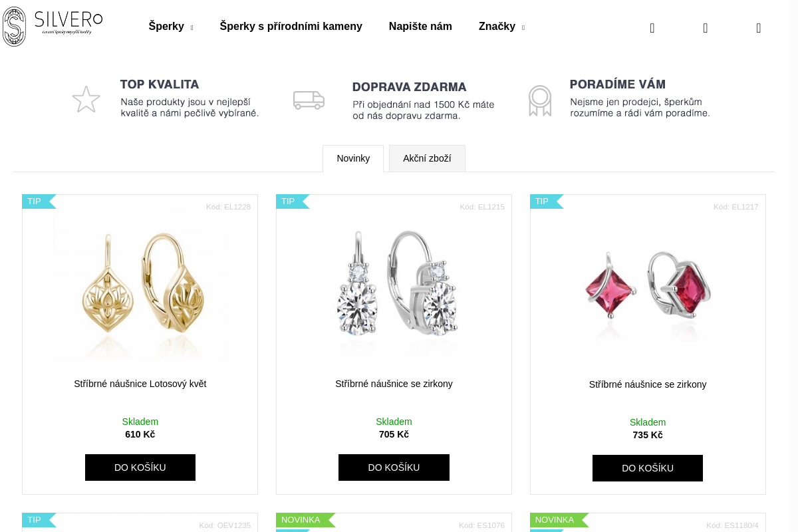798x532 pixels.
Task: Open Šperky s přírodními kameny menu item
Action: click(291, 27)
